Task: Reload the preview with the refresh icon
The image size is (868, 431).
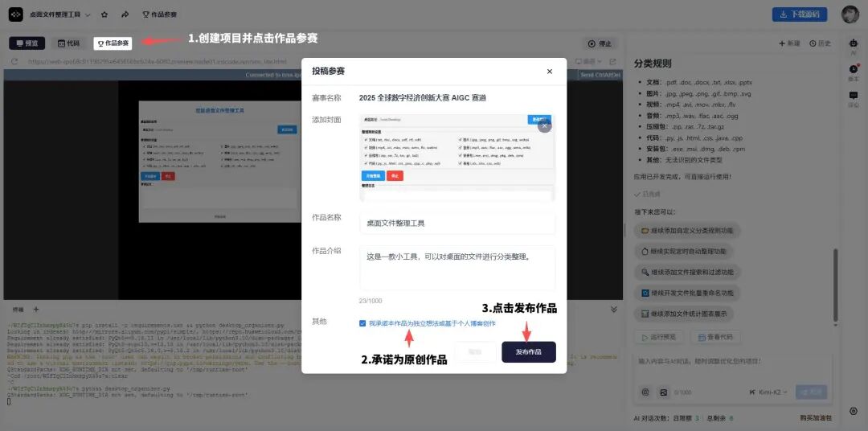Action: (x=14, y=61)
